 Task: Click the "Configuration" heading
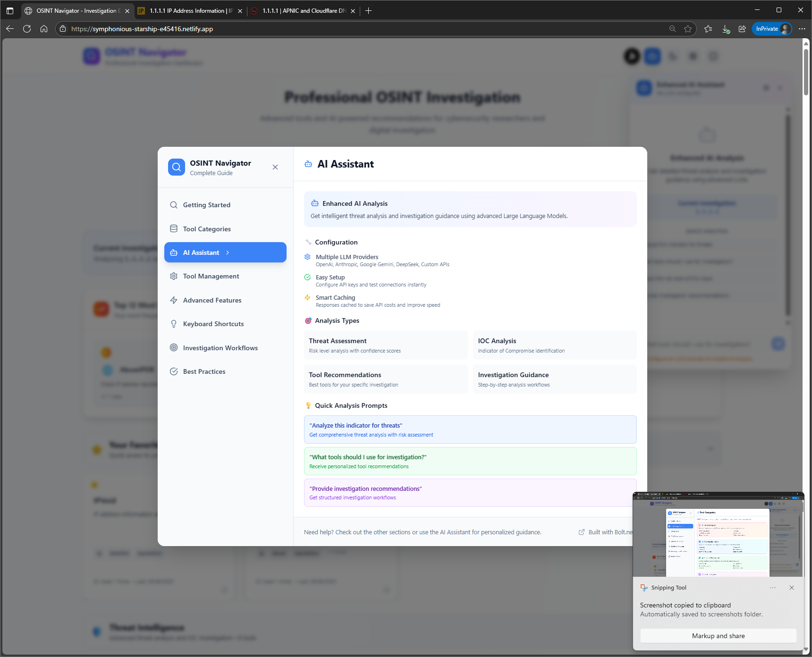click(336, 242)
